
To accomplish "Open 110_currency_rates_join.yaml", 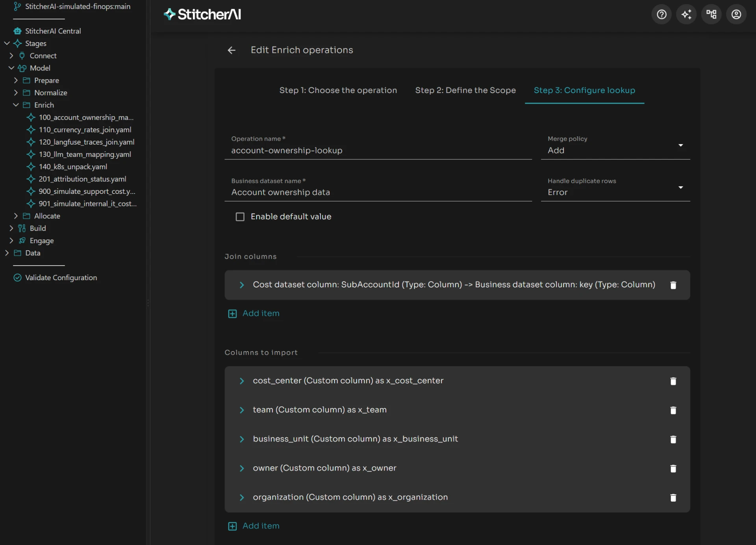I will 85,130.
